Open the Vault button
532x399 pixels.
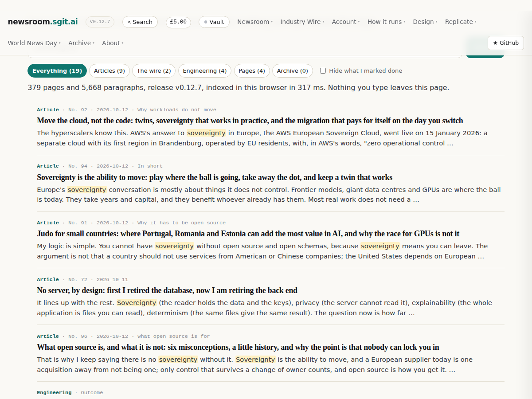pos(214,22)
